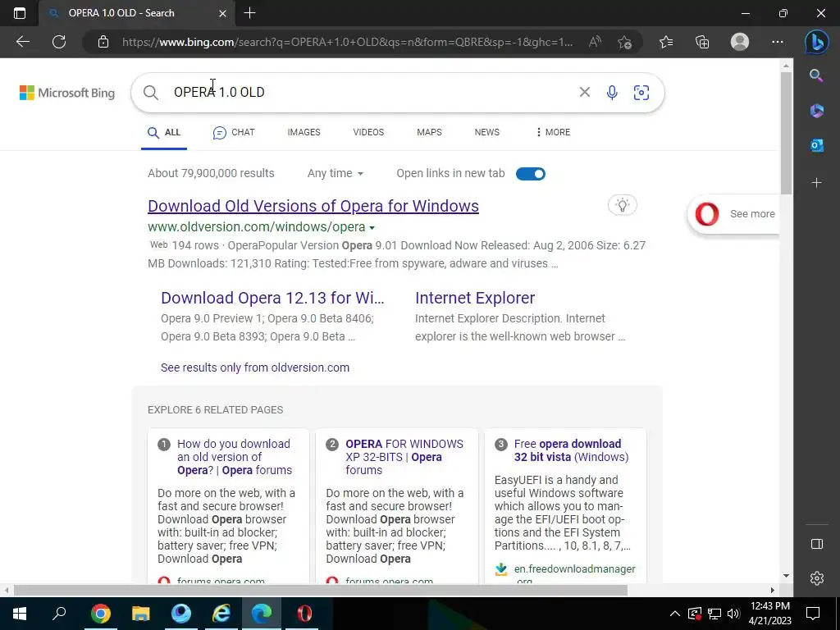This screenshot has height=630, width=840.
Task: Click the horizontal scrollbar thumb
Action: click(321, 590)
